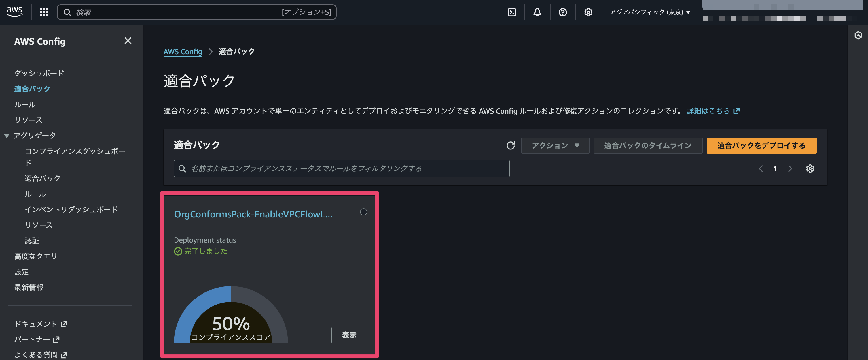The width and height of the screenshot is (868, 360).
Task: Open the table preferences gear icon
Action: tap(810, 169)
